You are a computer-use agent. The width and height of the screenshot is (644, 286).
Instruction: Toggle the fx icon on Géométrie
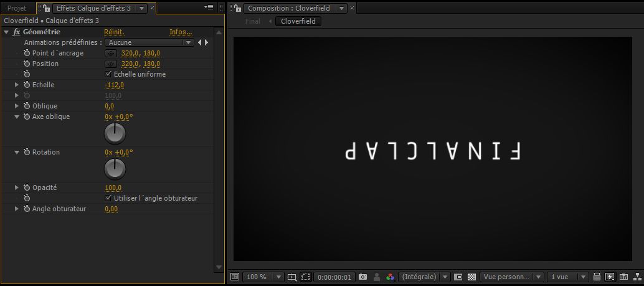[x=16, y=32]
